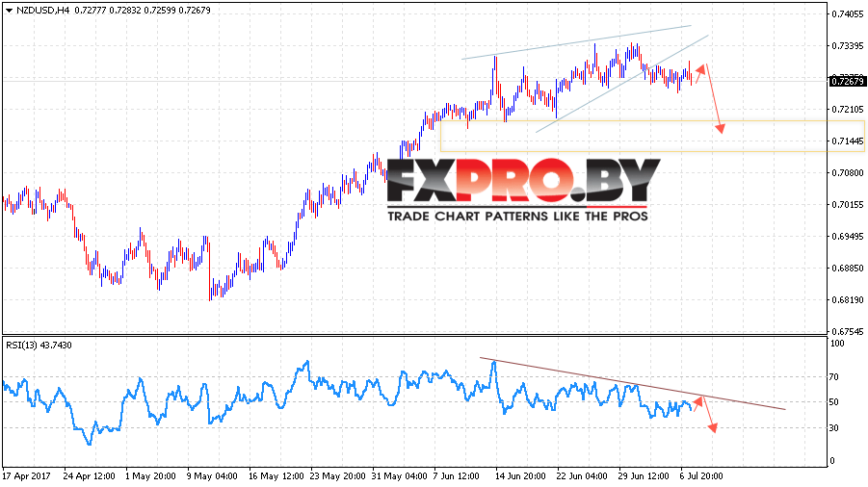
Task: Click the 0.69495 price axis label
Action: (x=848, y=237)
